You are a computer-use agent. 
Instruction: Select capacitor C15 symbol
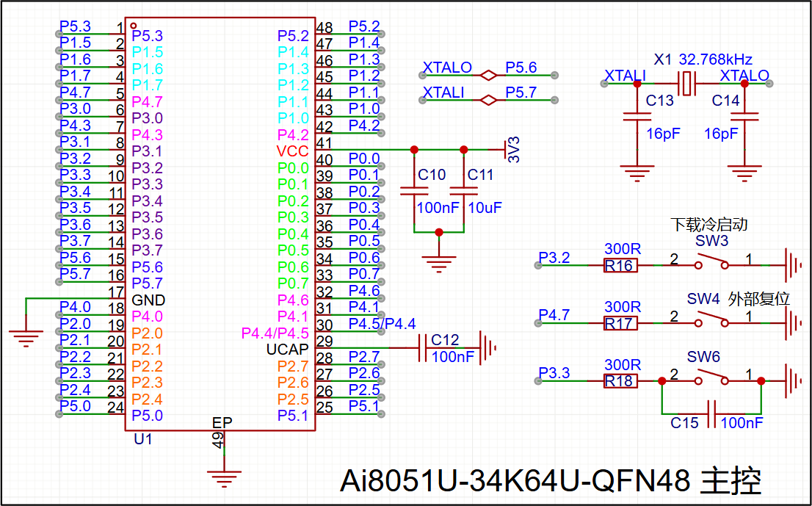point(711,413)
